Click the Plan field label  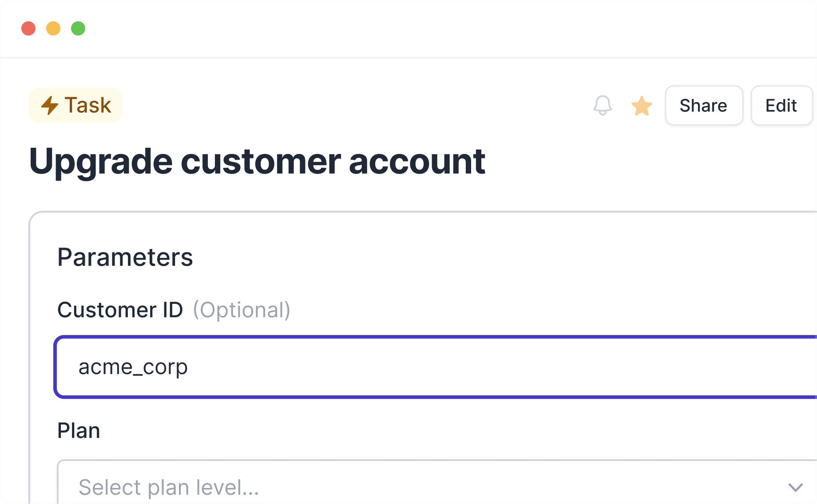point(79,430)
